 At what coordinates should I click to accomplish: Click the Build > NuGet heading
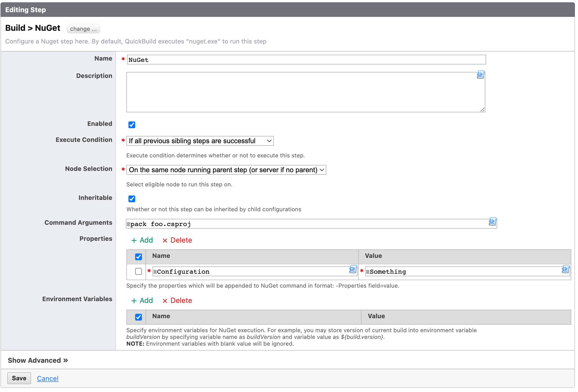point(33,28)
